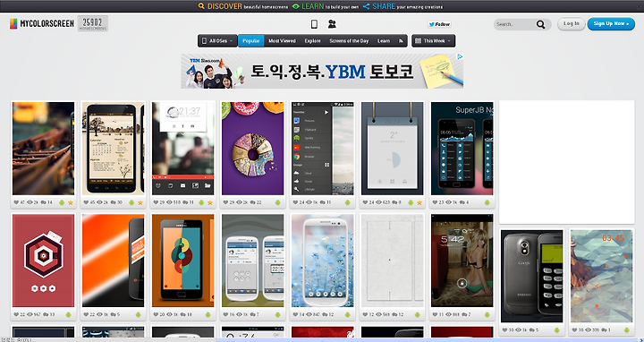Switch to the Most Viewed tab
This screenshot has height=342, width=644.
point(282,41)
